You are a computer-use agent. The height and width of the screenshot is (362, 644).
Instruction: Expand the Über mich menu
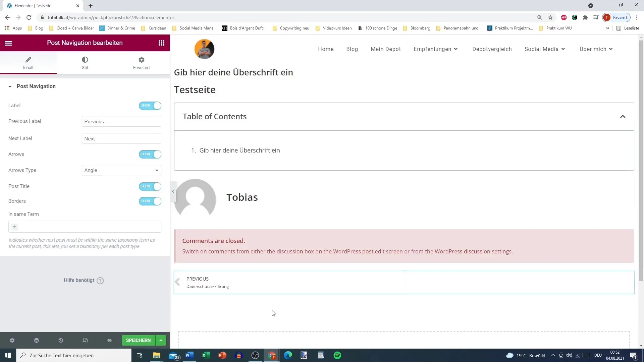coord(596,49)
